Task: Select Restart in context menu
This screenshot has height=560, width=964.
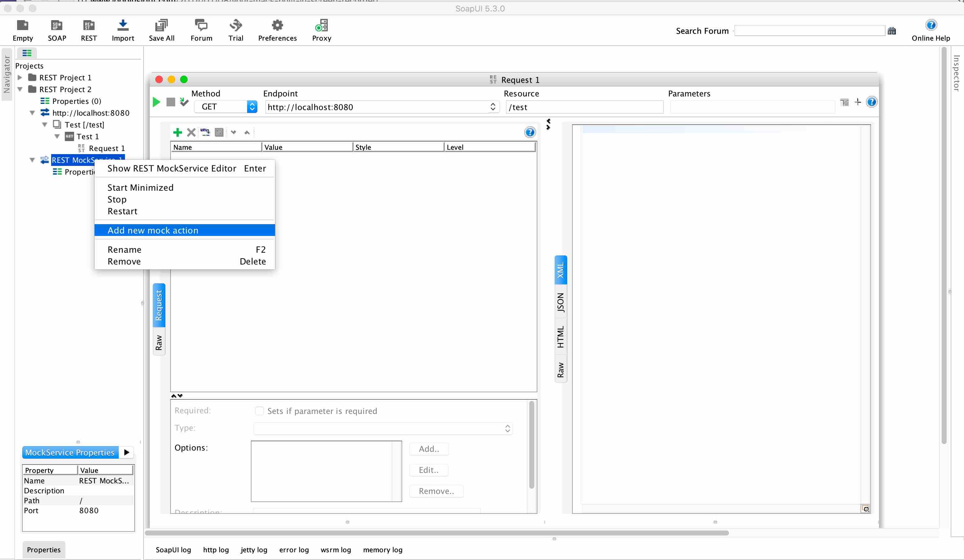Action: [184, 211]
